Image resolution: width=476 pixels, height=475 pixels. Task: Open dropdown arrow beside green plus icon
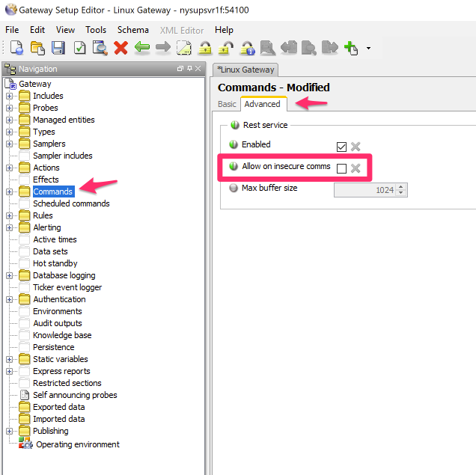368,49
